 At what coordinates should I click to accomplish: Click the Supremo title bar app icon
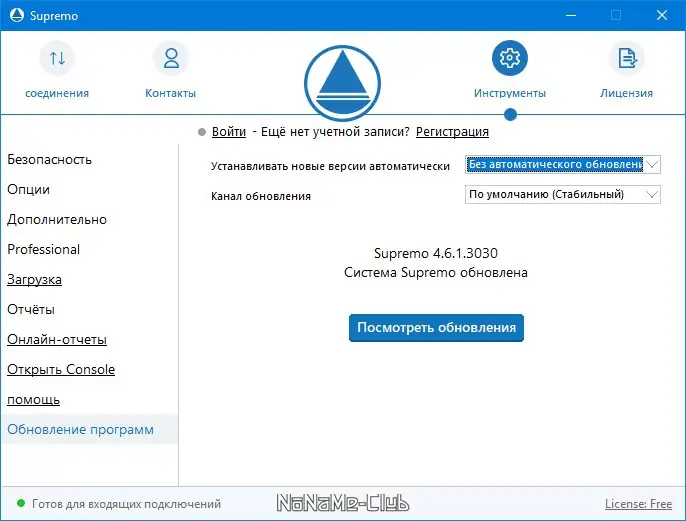click(17, 15)
